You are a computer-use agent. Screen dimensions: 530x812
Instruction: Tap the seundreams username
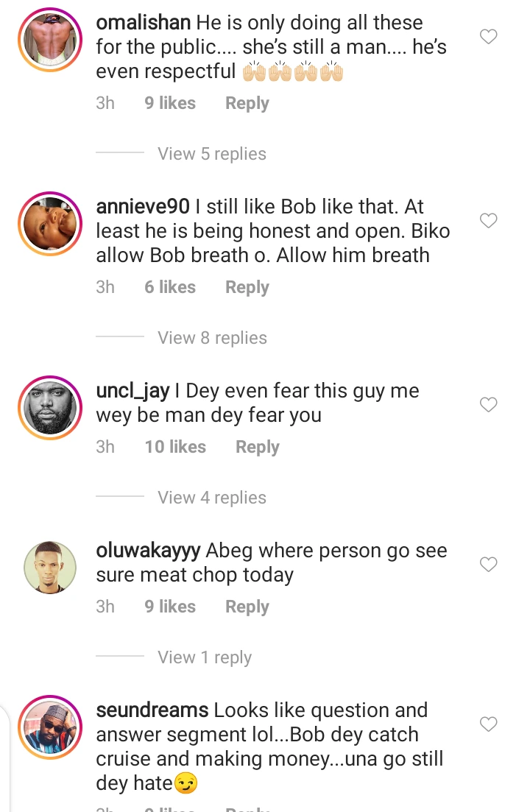pyautogui.click(x=152, y=710)
